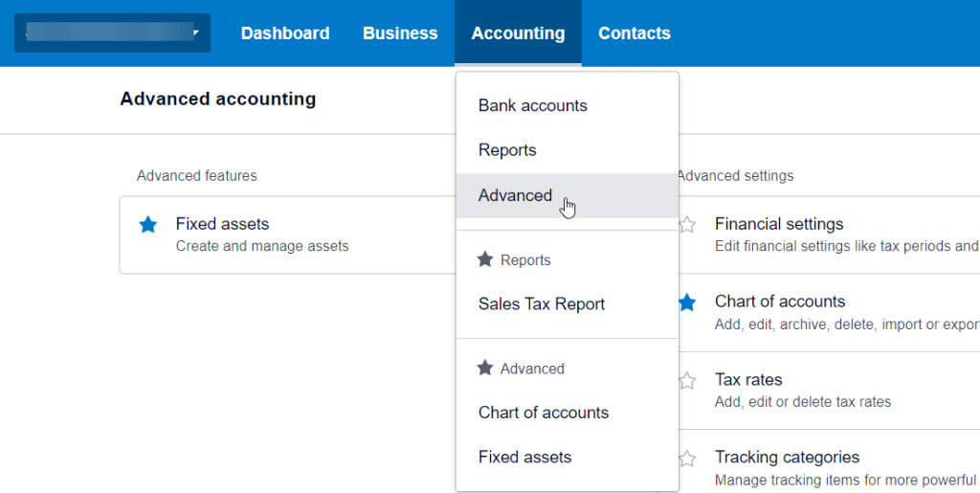
Task: Open the Accounting dropdown menu
Action: 518,34
